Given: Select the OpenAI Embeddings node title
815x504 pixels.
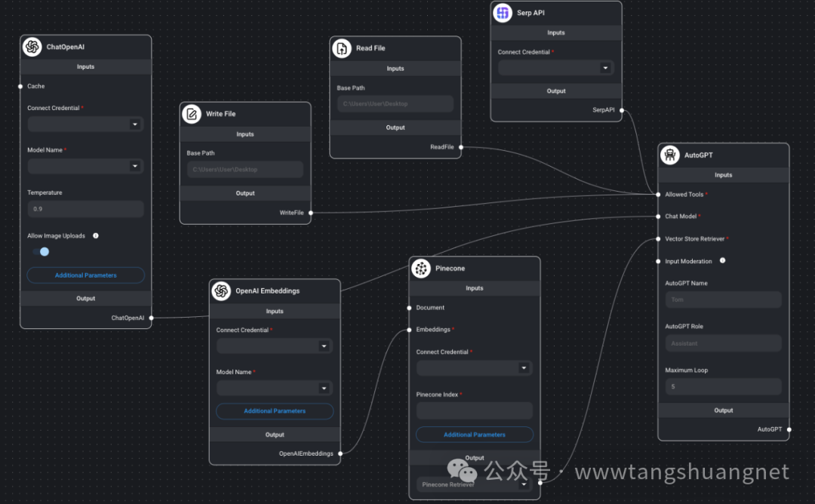Looking at the screenshot, I should tap(268, 291).
